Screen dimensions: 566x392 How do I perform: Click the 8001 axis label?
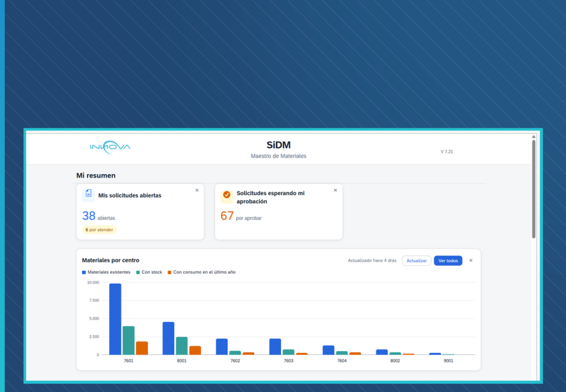pyautogui.click(x=182, y=360)
